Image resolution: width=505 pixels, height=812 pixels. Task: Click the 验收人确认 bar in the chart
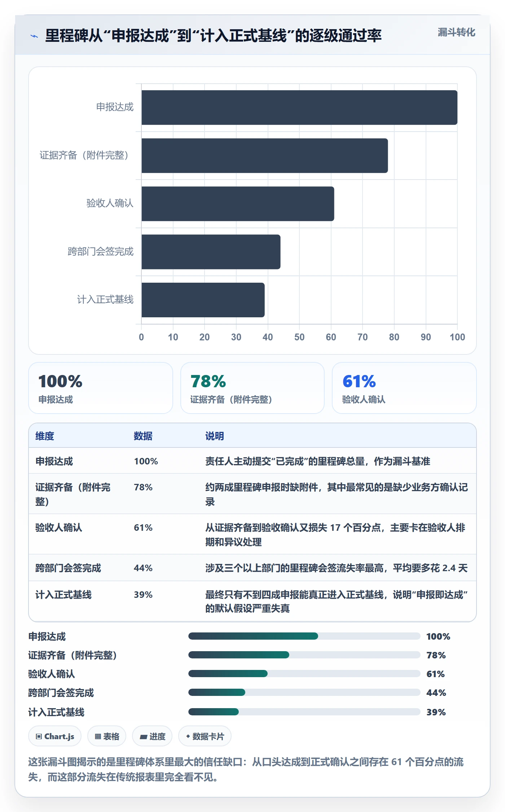click(238, 204)
